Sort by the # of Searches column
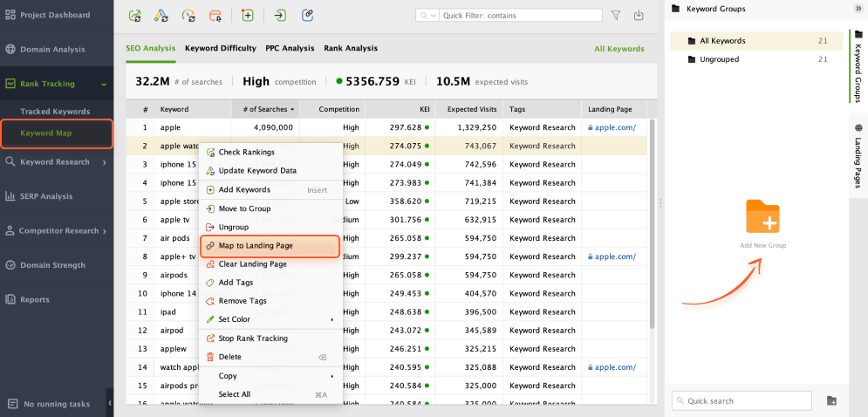 coord(265,109)
